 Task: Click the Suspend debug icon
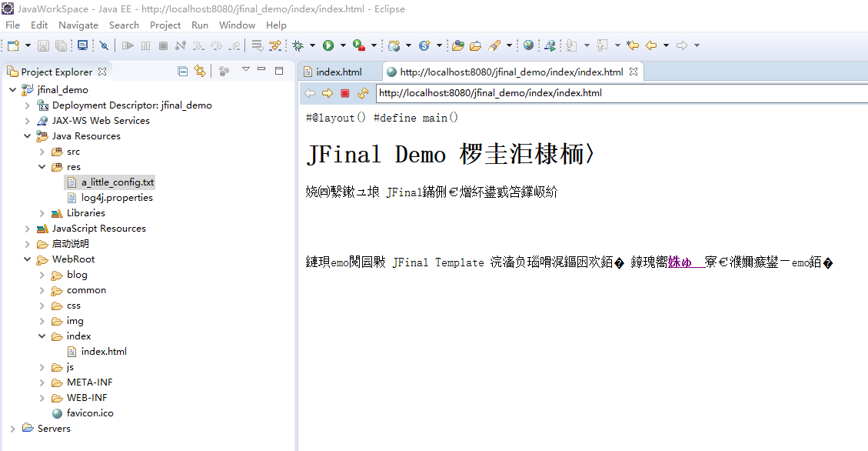pos(145,45)
